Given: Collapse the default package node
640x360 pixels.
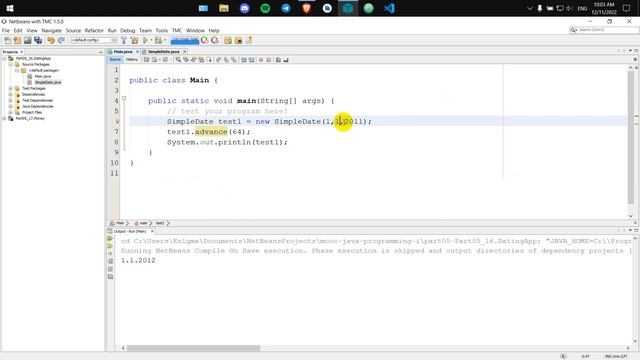Looking at the screenshot, I should (x=17, y=70).
